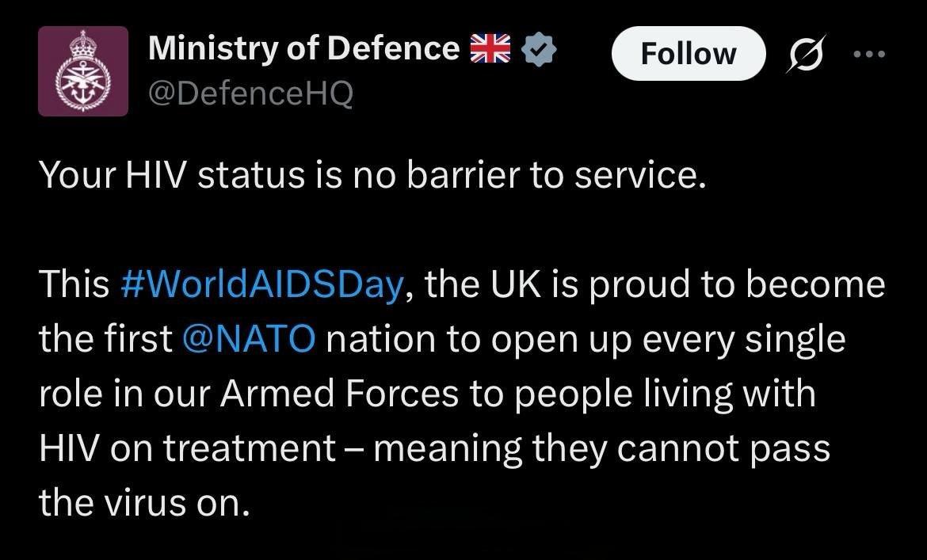The height and width of the screenshot is (560, 927).
Task: Follow the @DefenceHQ account
Action: click(688, 53)
